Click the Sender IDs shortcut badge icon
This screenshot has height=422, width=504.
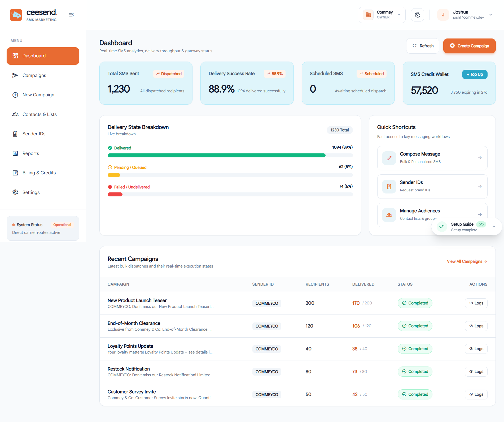click(389, 187)
